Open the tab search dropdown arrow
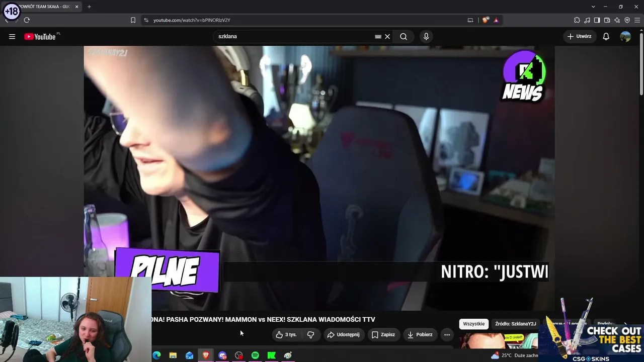This screenshot has height=362, width=644. (593, 7)
